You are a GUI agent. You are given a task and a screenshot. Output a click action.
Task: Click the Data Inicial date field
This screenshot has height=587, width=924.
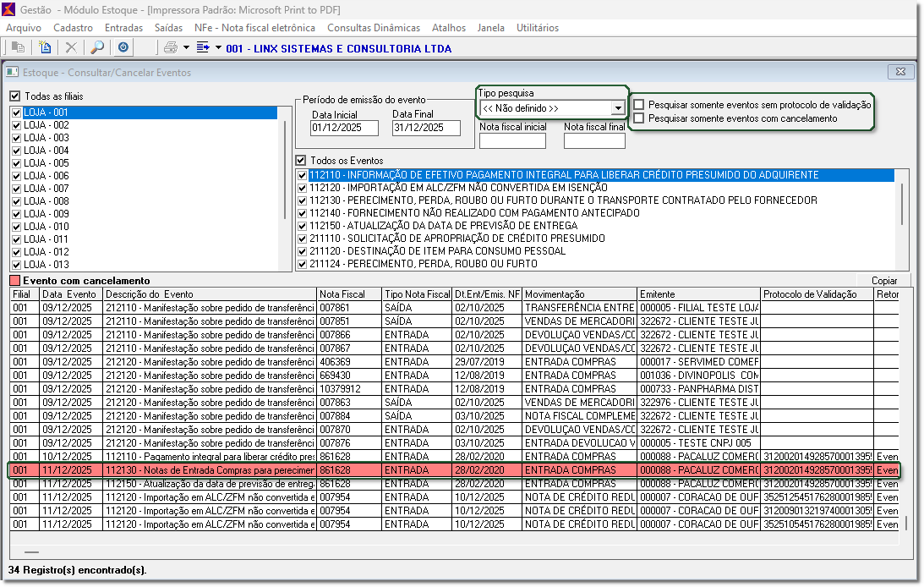click(x=343, y=129)
